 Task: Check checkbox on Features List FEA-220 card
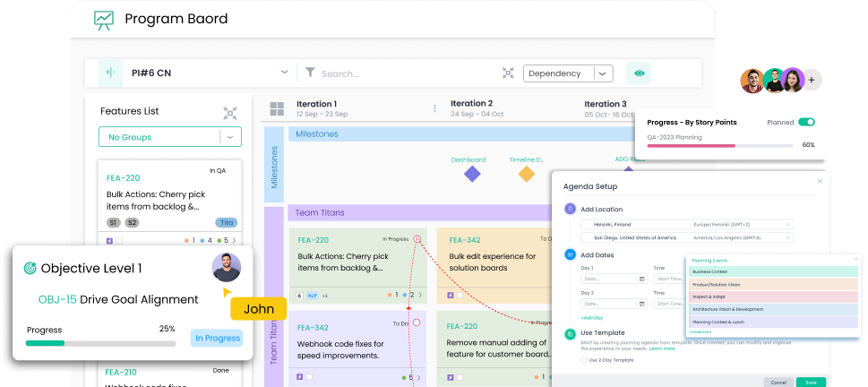(119, 241)
